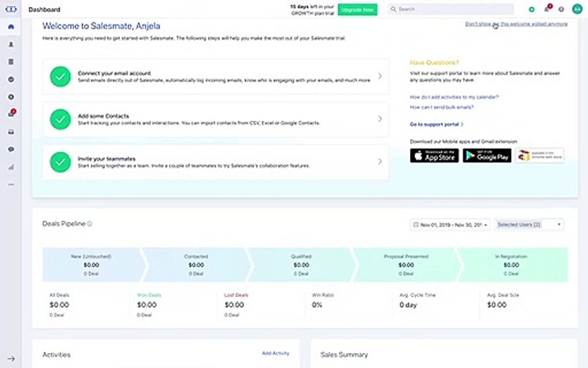Click the Win Ratio 0% value
Image resolution: width=588 pixels, height=368 pixels.
pos(317,305)
